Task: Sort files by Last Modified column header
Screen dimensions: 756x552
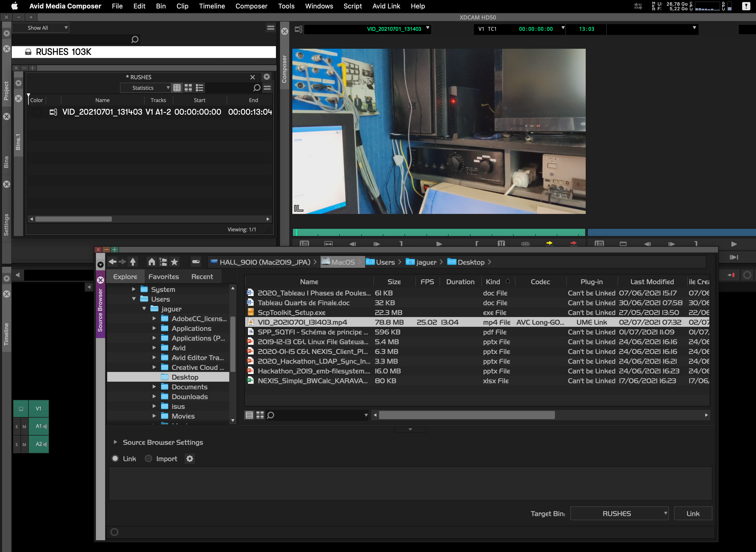Action: pyautogui.click(x=652, y=282)
